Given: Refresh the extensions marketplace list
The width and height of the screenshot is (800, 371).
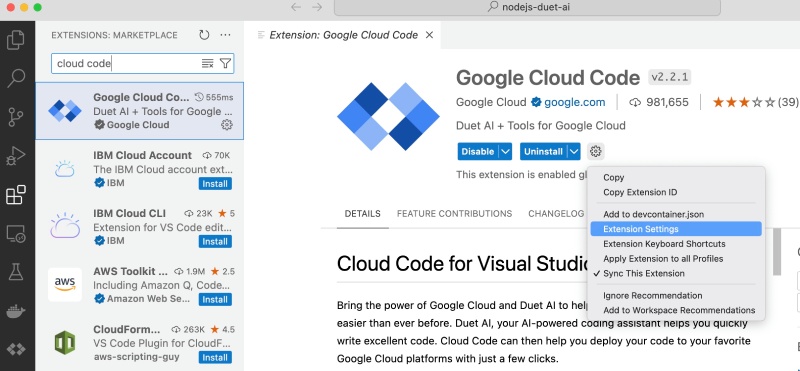Looking at the screenshot, I should click(x=204, y=35).
